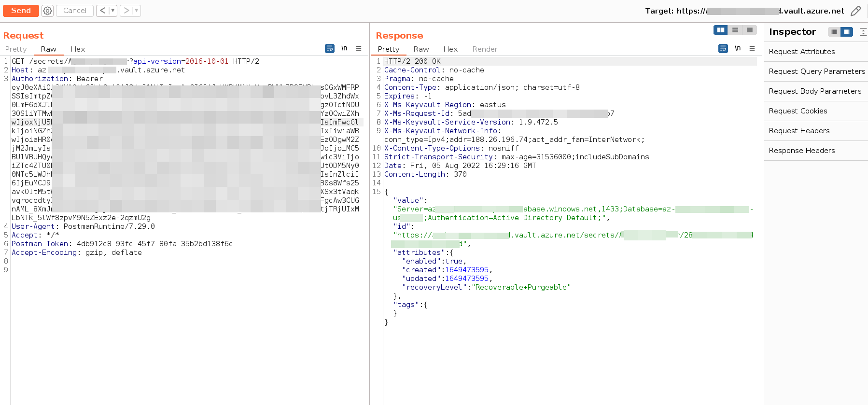Click the 'Content-Length: 370' header line
The height and width of the screenshot is (405, 868).
[425, 174]
